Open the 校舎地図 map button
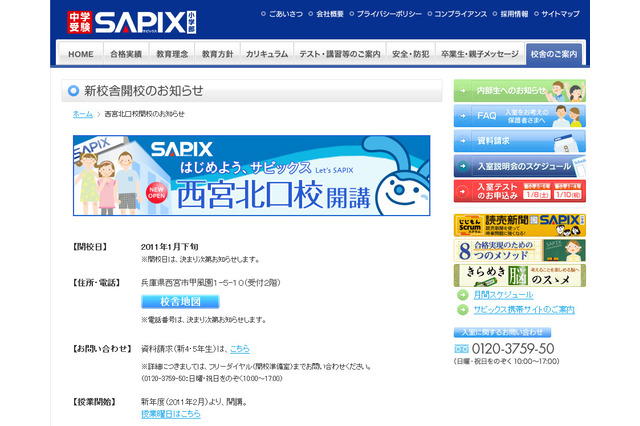Image resolution: width=640 pixels, height=426 pixels. 180,302
